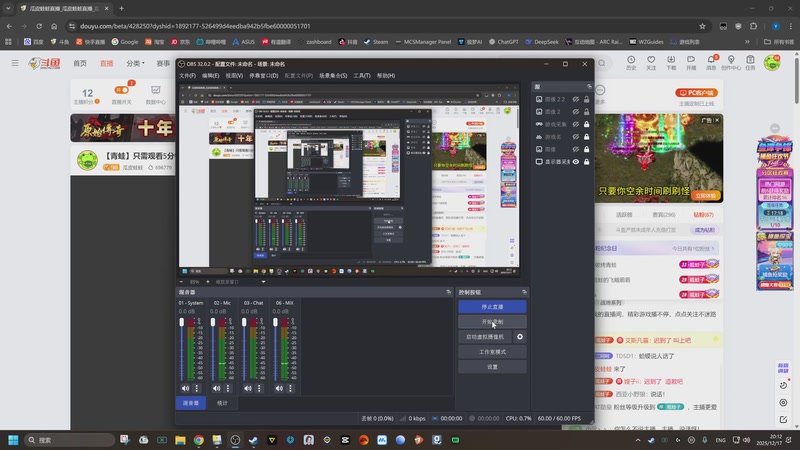Open the 分类 dropdown on Douyu header

[x=133, y=63]
